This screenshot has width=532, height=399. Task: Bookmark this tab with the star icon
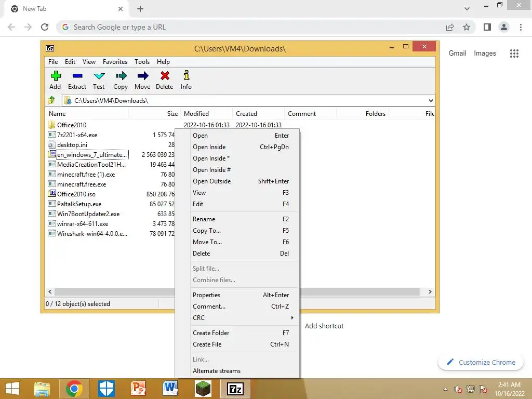click(x=467, y=27)
